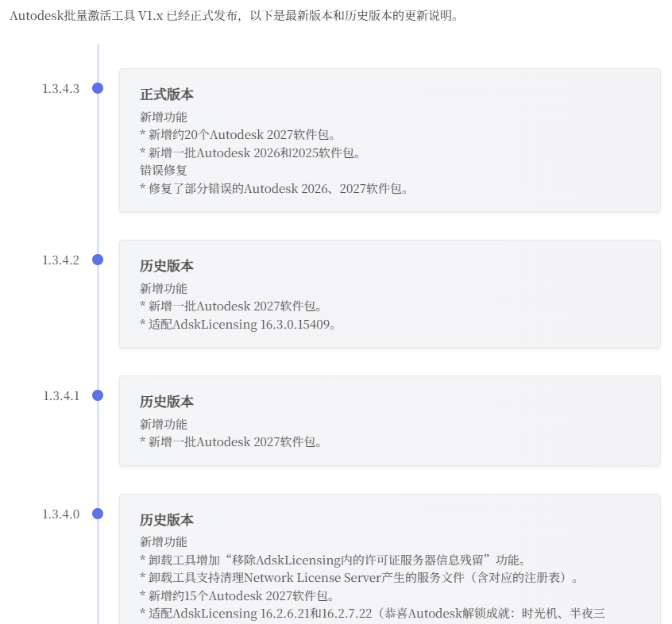Select the version label 1.3.4.2
The width and height of the screenshot is (672, 624).
[61, 260]
